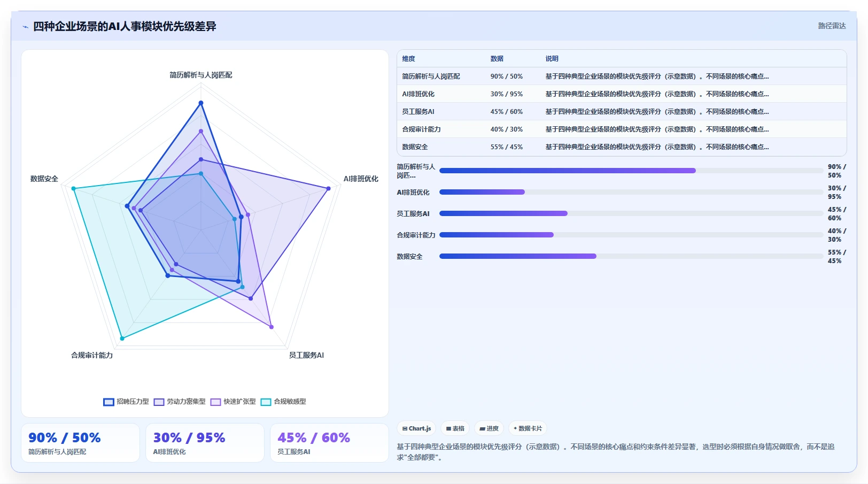868x484 pixels.
Task: Click the 员工服务AI radar axis label
Action: pyautogui.click(x=306, y=355)
